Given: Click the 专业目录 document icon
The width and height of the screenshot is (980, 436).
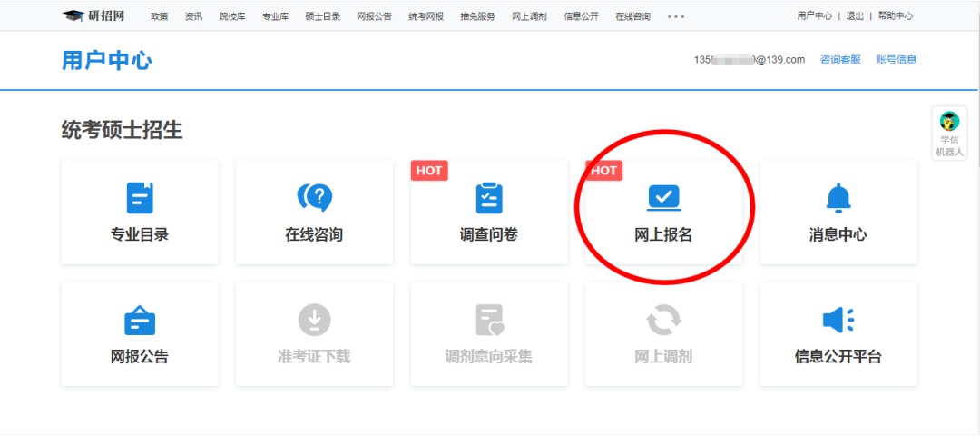Looking at the screenshot, I should tap(140, 197).
